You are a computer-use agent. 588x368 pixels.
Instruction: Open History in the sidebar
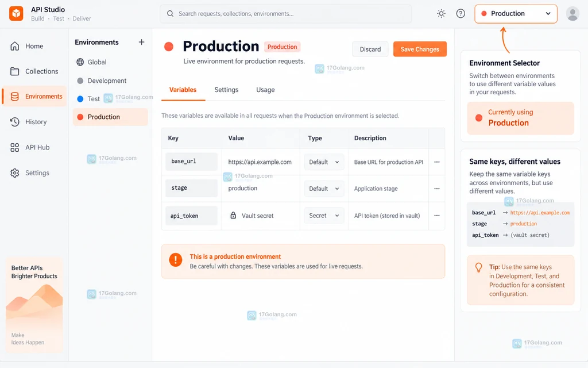[34, 122]
